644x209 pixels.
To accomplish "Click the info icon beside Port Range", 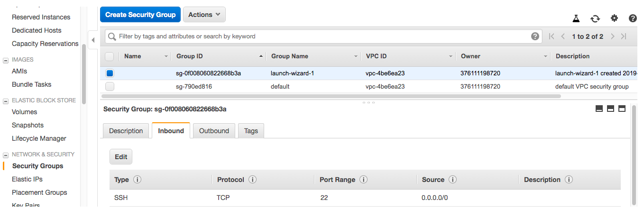I will tap(364, 180).
